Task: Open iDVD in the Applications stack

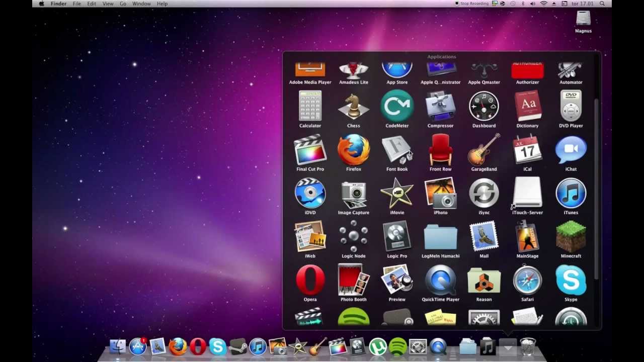Action: coord(310,194)
